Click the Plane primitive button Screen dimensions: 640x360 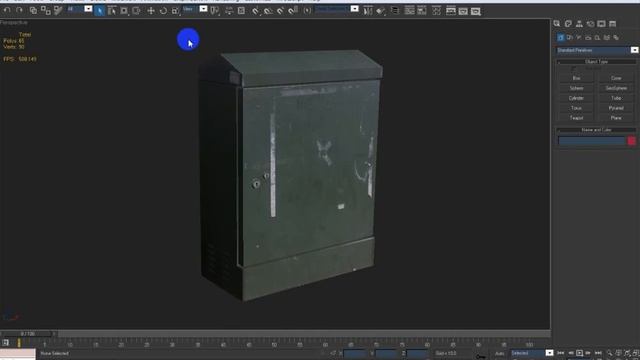pos(616,118)
